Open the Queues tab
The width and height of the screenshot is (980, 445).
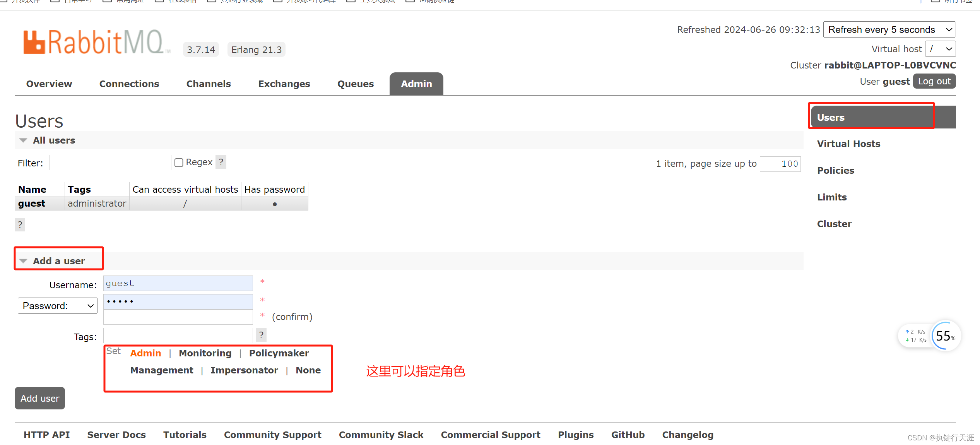356,84
